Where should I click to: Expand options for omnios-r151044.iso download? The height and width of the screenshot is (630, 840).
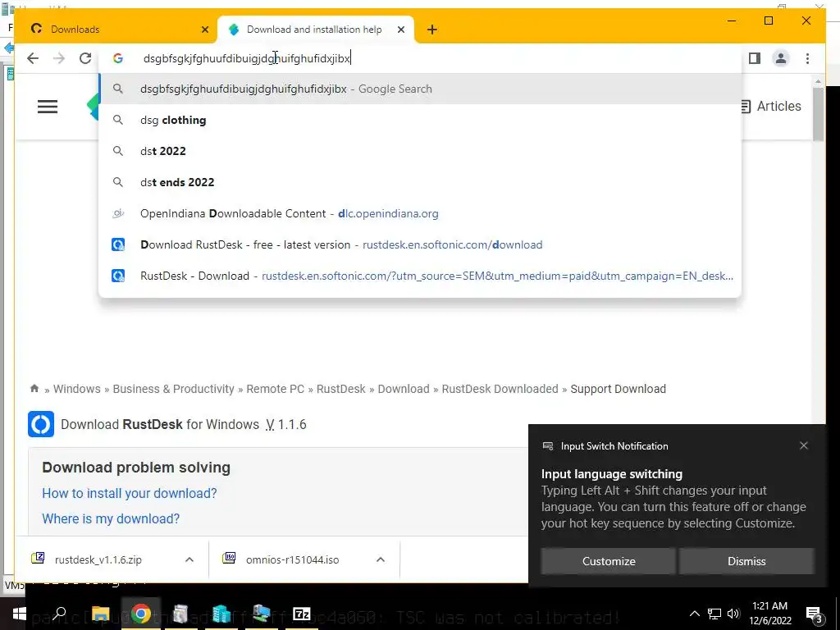pos(381,559)
